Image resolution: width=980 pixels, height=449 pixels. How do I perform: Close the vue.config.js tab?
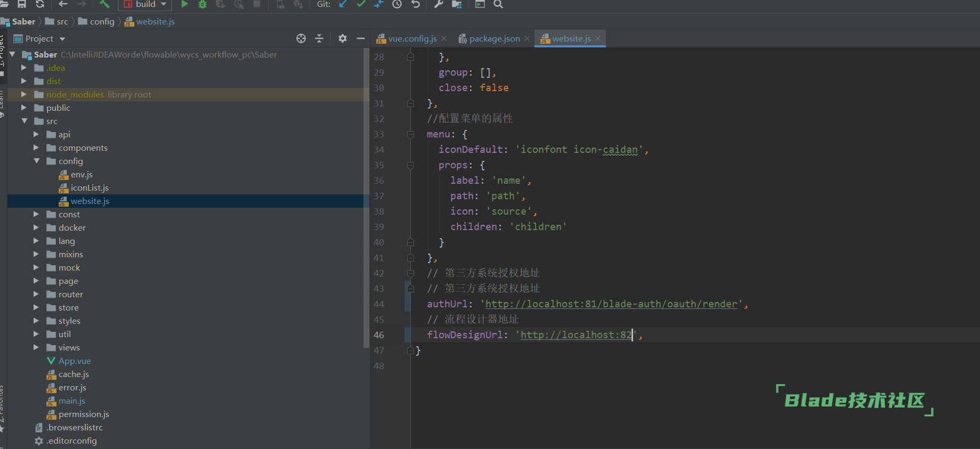(444, 38)
